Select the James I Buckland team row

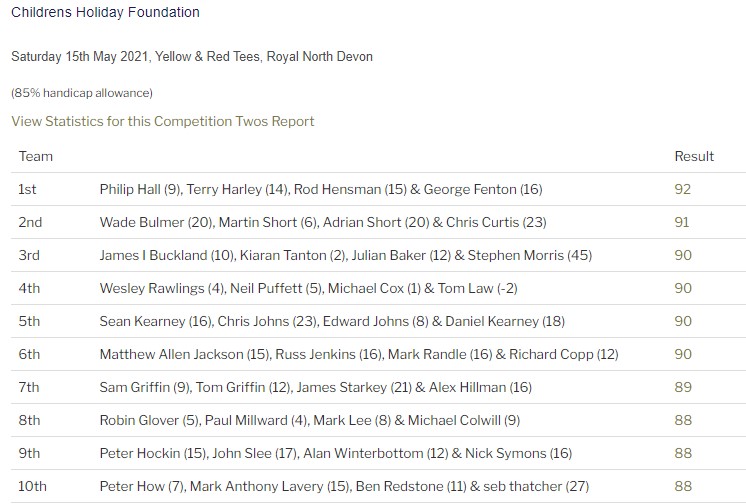[378, 255]
